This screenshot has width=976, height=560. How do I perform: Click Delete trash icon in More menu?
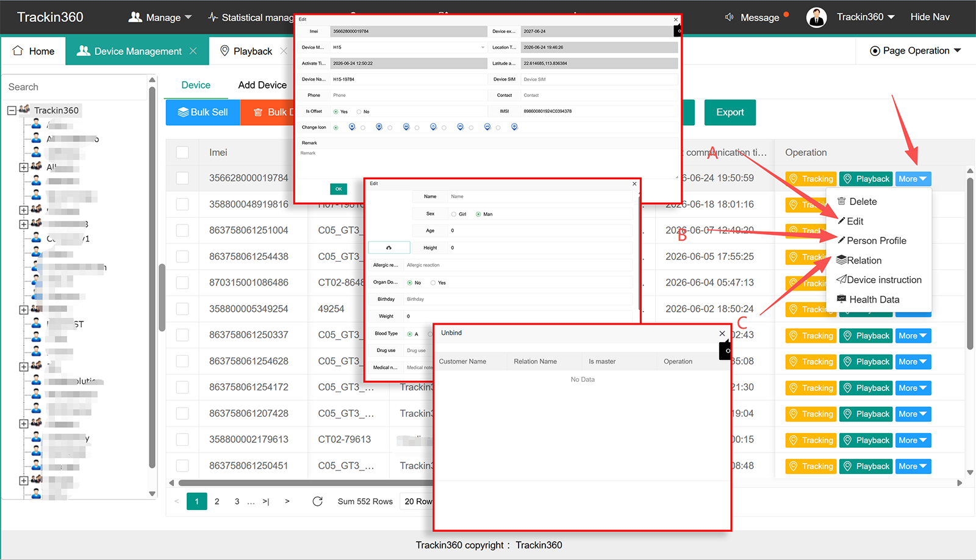(842, 201)
